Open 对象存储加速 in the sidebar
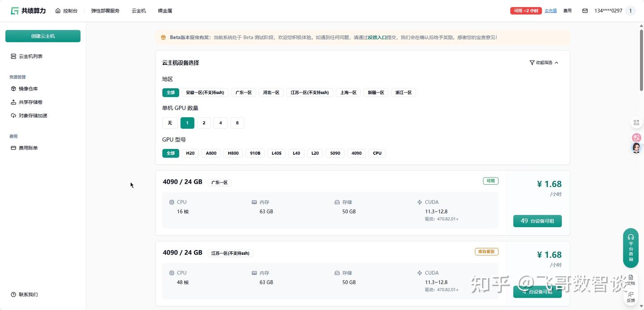This screenshot has height=310, width=644. [x=33, y=115]
